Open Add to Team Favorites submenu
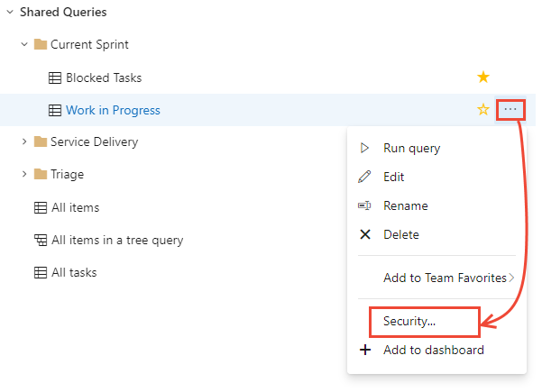Viewport: 542px width, 392px height. [x=444, y=278]
